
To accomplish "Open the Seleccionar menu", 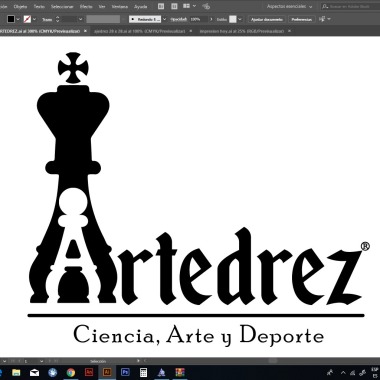I will coord(62,7).
